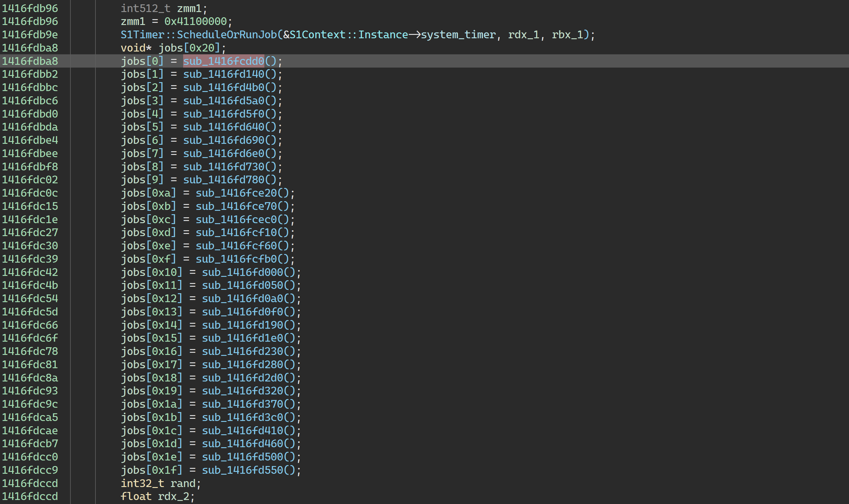The width and height of the screenshot is (849, 504).
Task: Click the rdx_1 argument
Action: pyautogui.click(x=523, y=35)
